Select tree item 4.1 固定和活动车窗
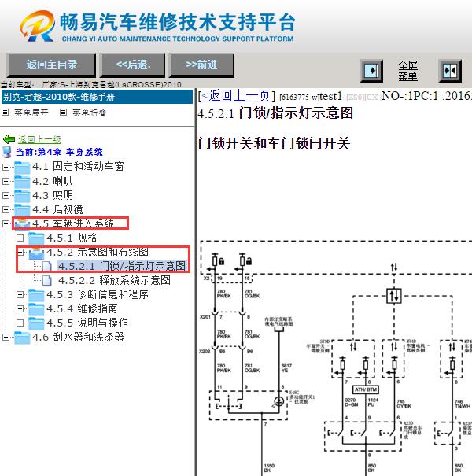472x476 pixels. coord(78,166)
